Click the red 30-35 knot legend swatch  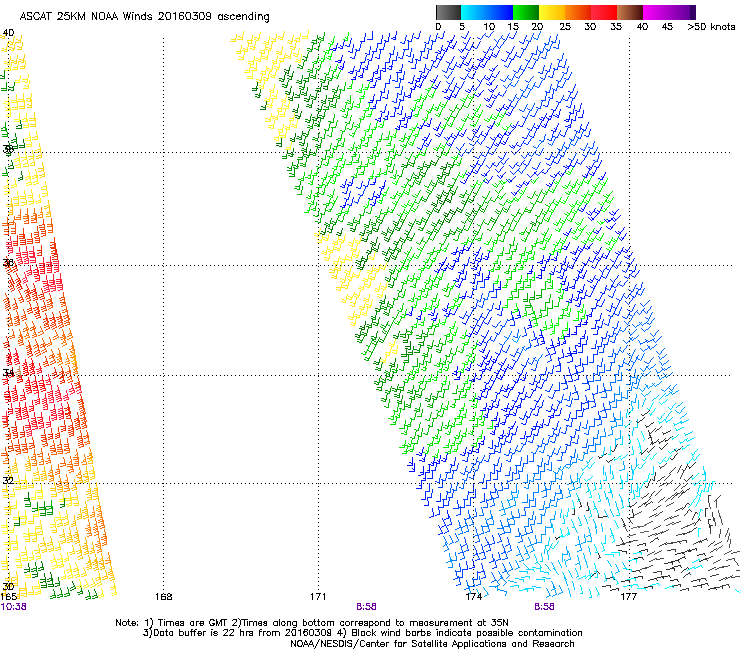[604, 12]
